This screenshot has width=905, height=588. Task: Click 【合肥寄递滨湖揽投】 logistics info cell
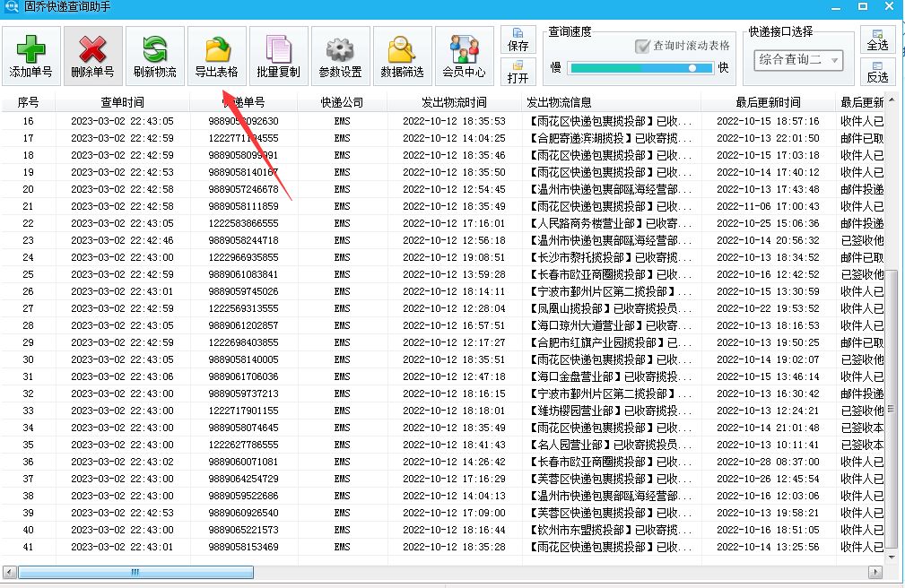click(611, 139)
